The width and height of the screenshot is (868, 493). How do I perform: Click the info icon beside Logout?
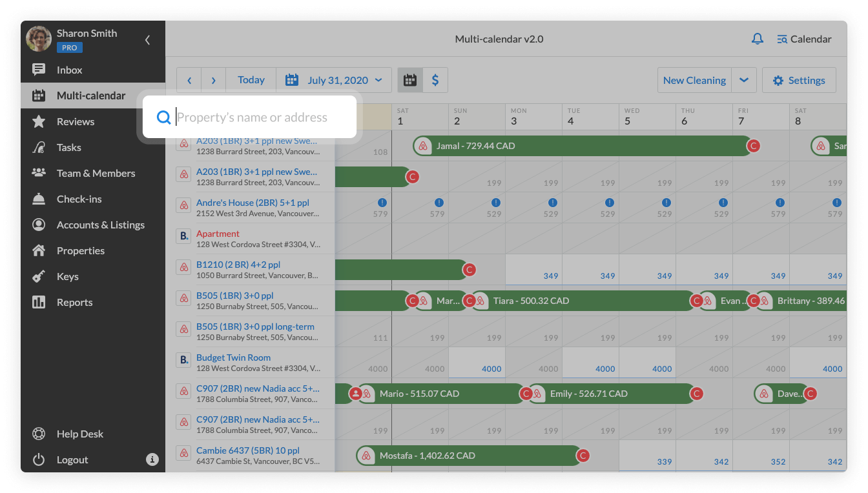[x=152, y=459]
